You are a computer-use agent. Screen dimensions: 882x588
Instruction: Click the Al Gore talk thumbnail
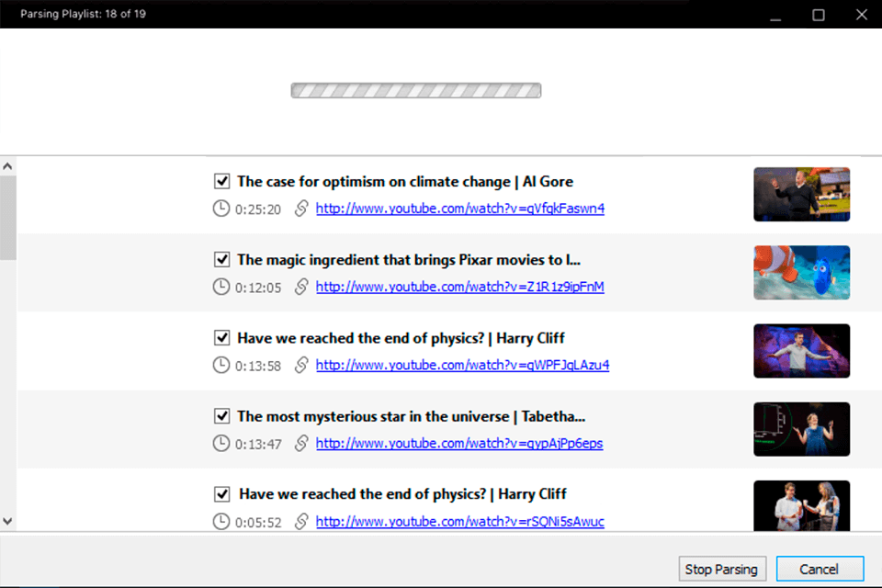coord(801,194)
